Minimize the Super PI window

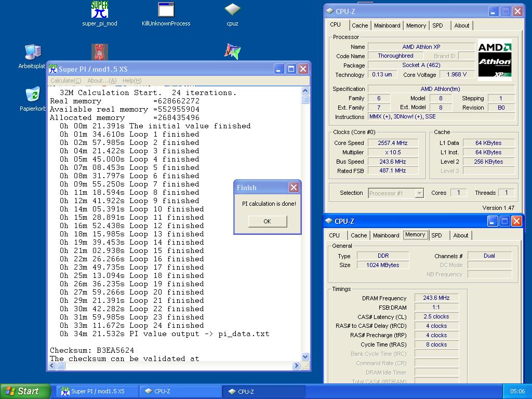click(x=279, y=69)
